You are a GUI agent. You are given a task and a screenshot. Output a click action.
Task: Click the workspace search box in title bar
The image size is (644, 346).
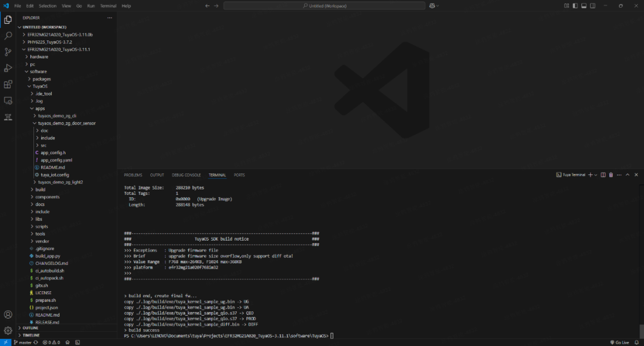(324, 6)
